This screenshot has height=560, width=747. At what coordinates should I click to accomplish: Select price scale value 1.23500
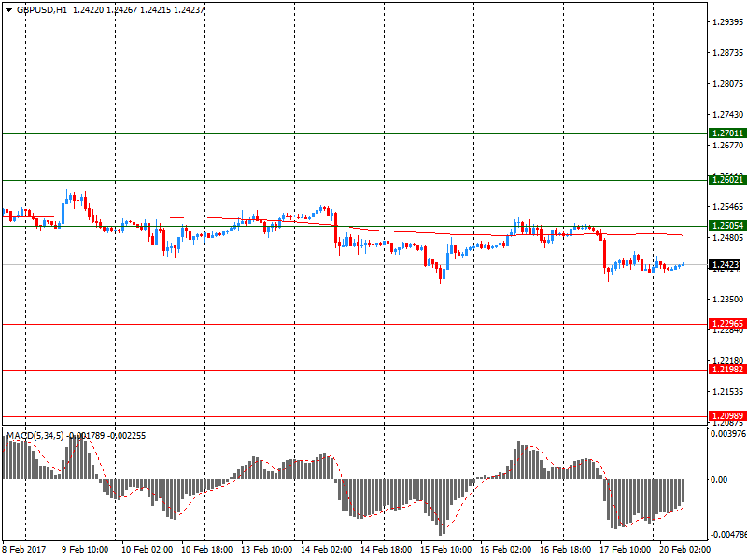[x=728, y=299]
